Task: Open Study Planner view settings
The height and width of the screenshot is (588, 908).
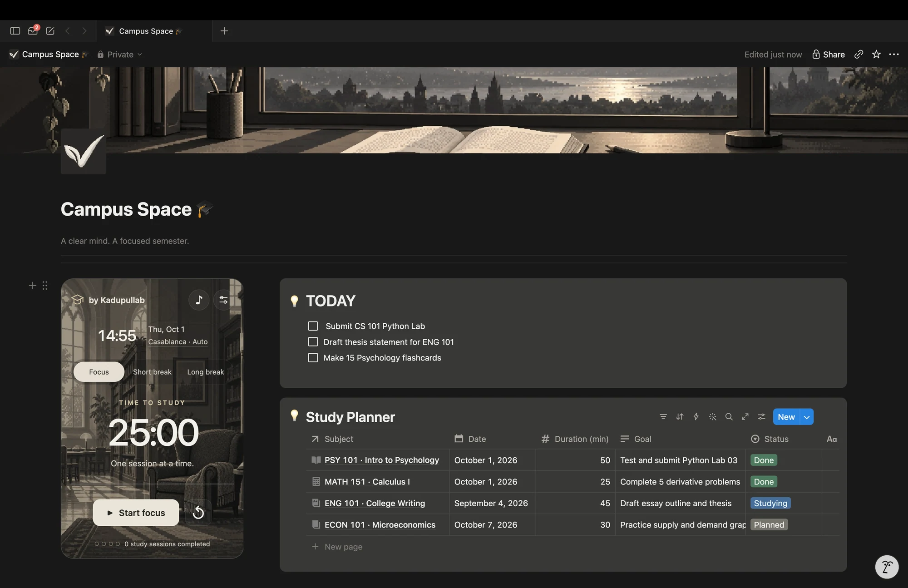Action: (762, 417)
